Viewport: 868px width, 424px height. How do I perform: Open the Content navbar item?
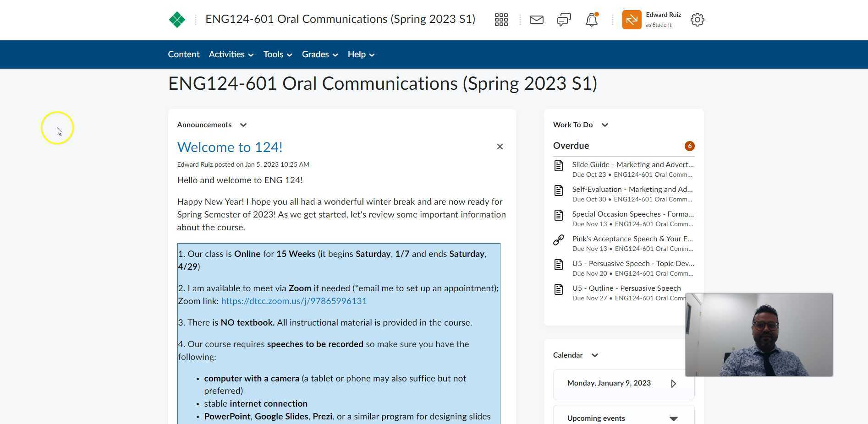tap(183, 54)
